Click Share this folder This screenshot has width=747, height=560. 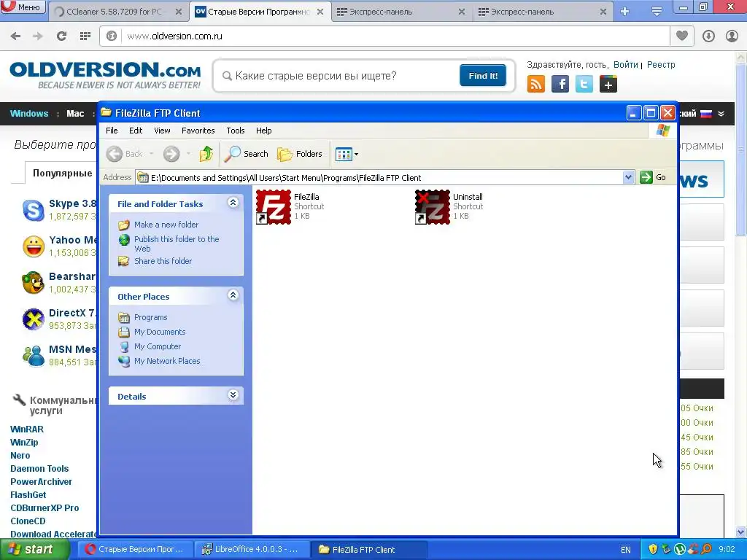[x=163, y=261]
